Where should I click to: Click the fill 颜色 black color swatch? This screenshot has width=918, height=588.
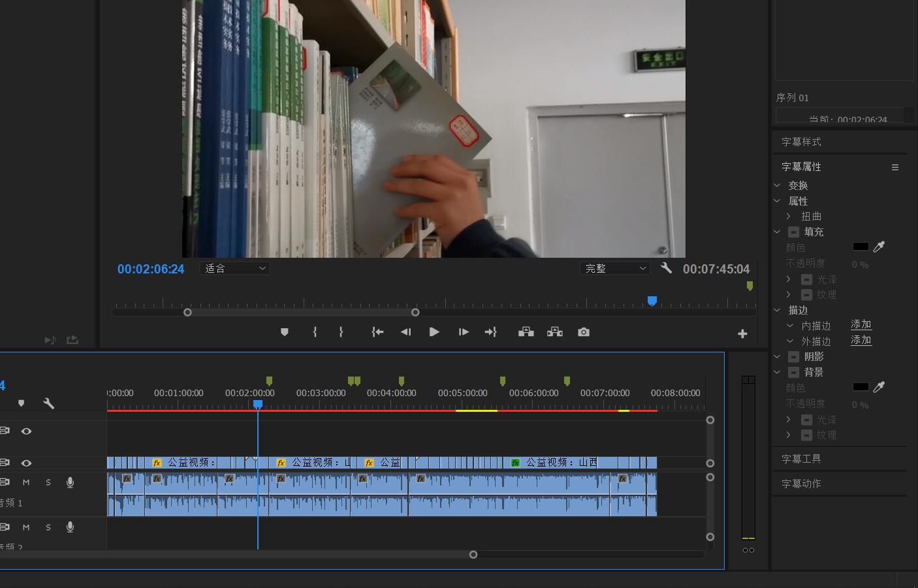(x=861, y=247)
